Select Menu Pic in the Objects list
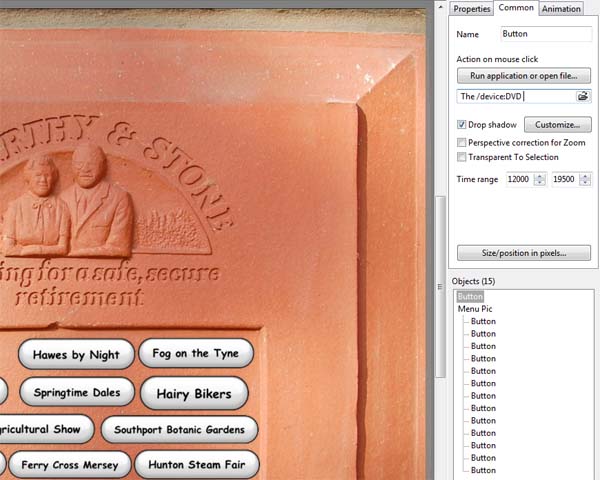The width and height of the screenshot is (600, 480). coord(475,309)
